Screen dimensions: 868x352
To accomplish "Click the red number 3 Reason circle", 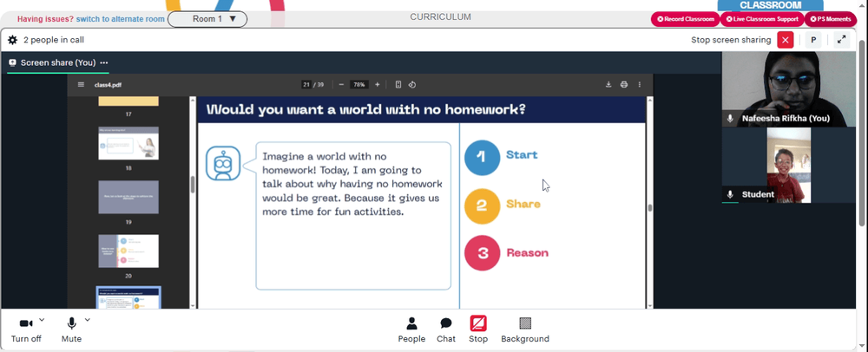I will tap(482, 253).
